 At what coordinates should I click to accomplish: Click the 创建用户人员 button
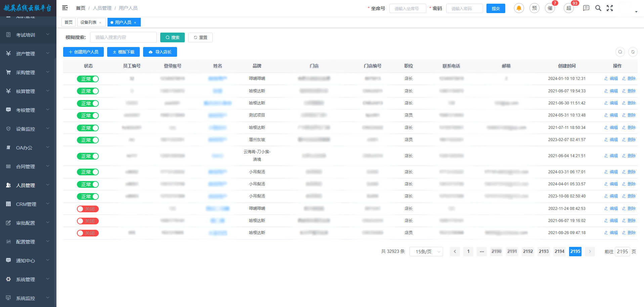pyautogui.click(x=83, y=52)
